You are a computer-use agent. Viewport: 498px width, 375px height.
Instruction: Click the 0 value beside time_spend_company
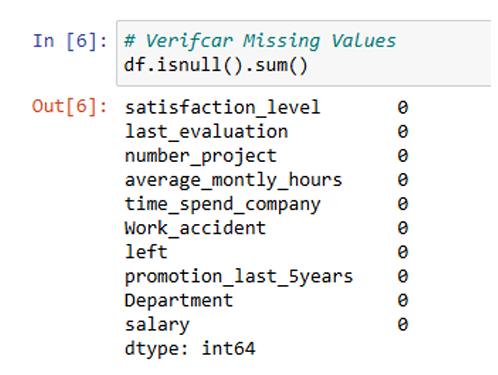[403, 204]
